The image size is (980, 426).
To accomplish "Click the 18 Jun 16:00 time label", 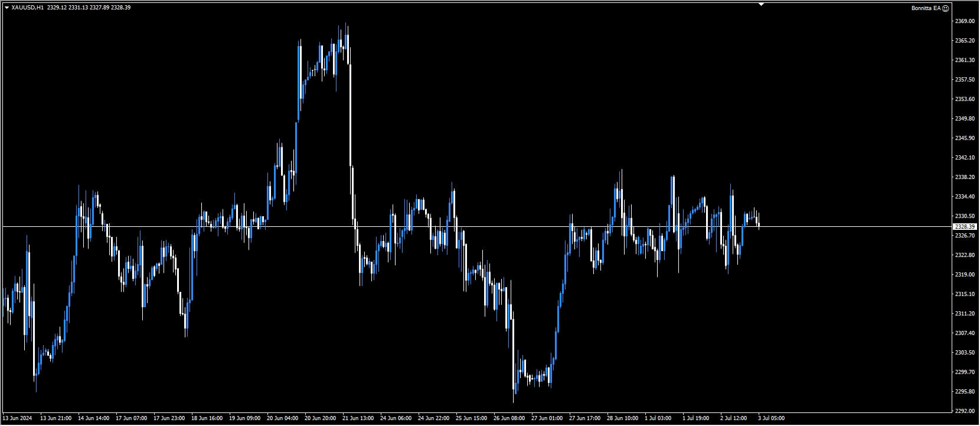I will [207, 418].
